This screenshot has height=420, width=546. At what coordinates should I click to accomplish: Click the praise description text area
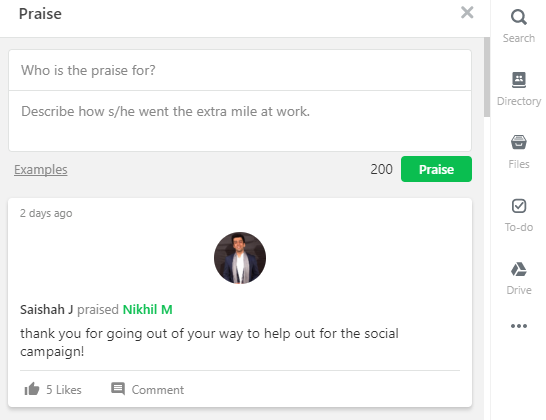pos(240,121)
